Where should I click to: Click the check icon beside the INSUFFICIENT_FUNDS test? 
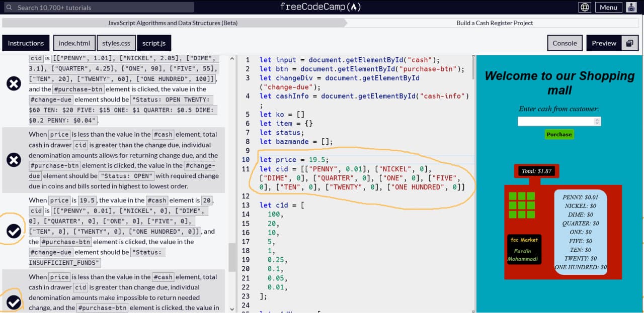pos(14,231)
